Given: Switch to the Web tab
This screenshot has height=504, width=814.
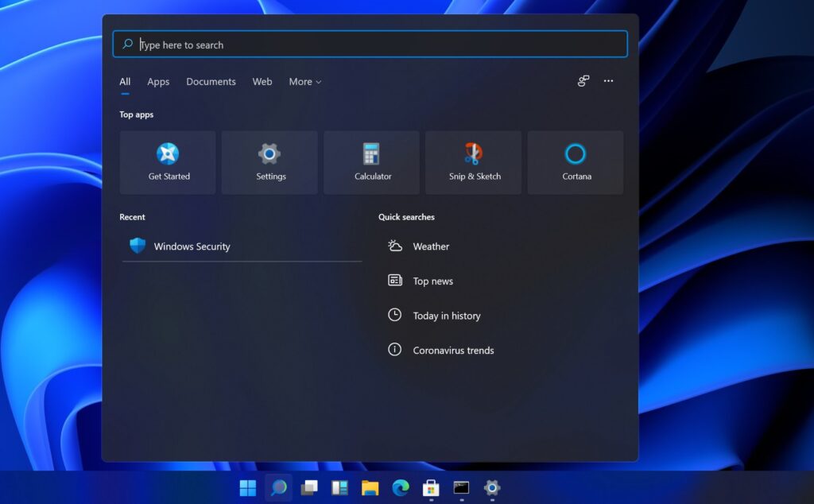Looking at the screenshot, I should point(262,82).
